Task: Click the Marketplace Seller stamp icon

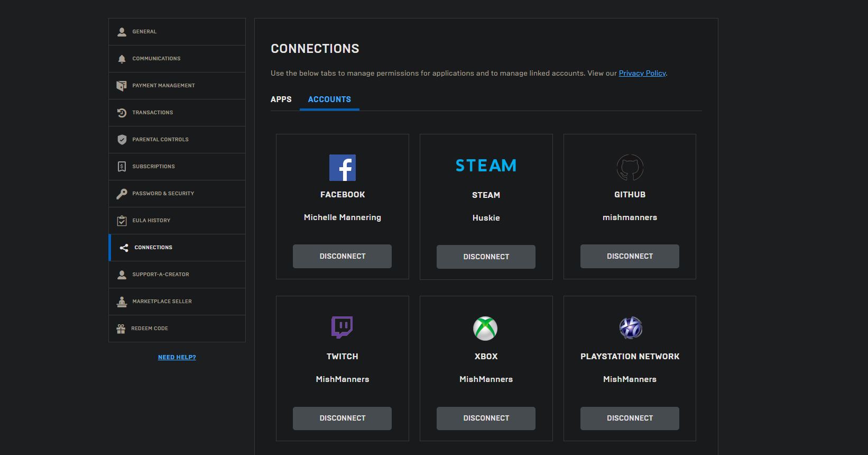Action: [122, 302]
